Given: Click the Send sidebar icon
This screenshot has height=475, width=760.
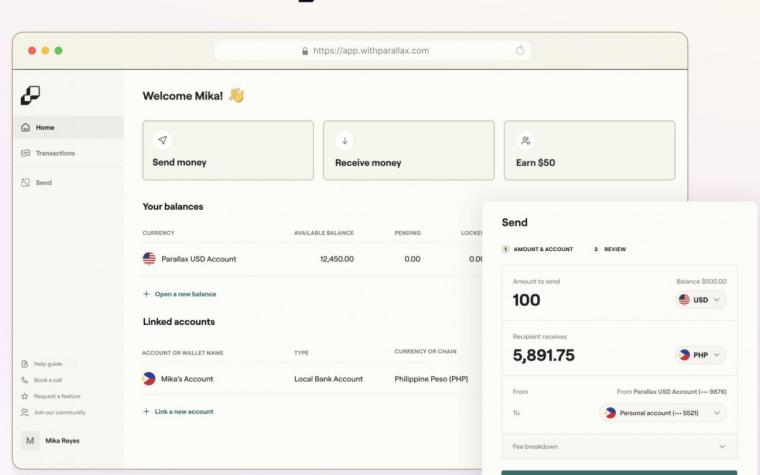Looking at the screenshot, I should tap(26, 183).
